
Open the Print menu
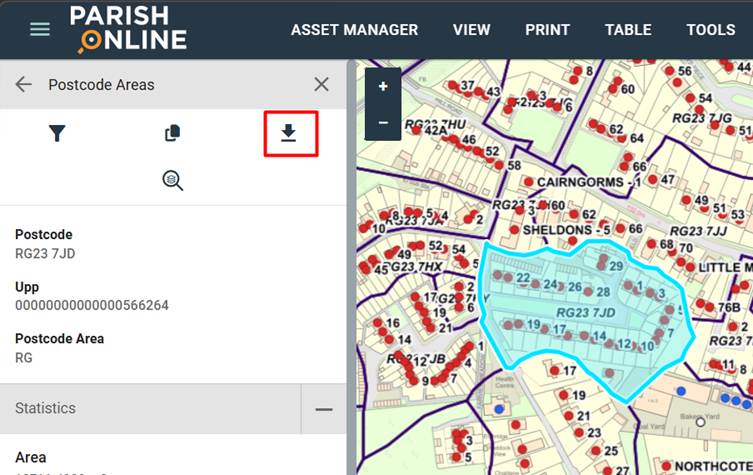(547, 30)
